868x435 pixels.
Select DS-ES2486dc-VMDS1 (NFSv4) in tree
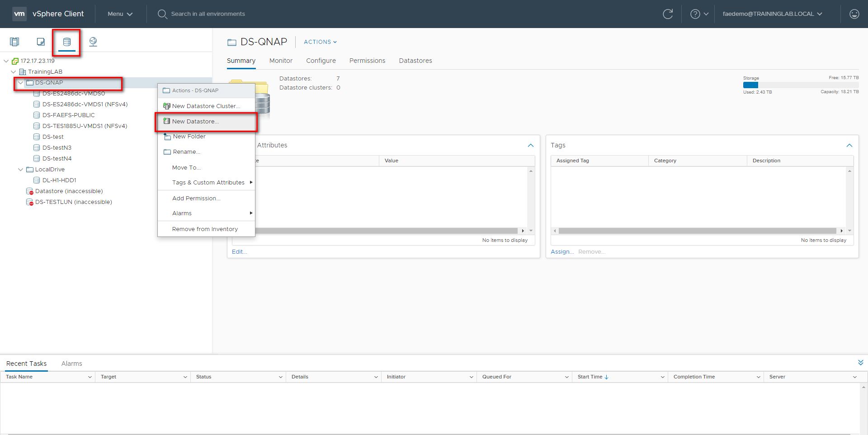[x=85, y=104]
